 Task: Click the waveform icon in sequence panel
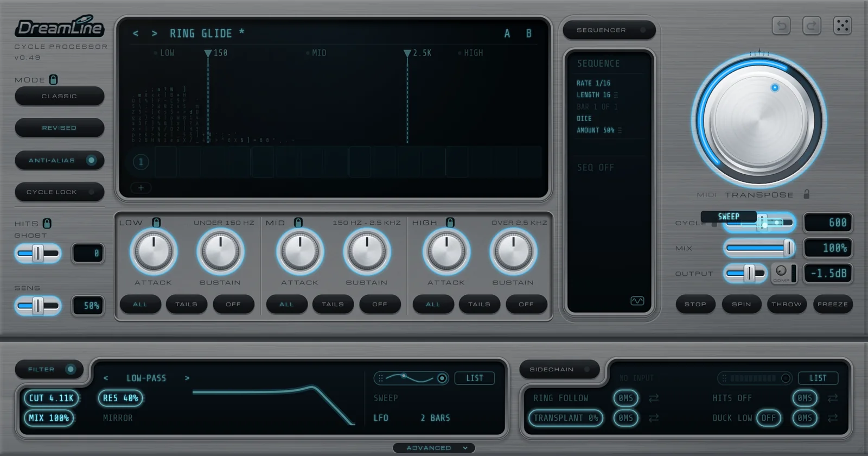[637, 301]
